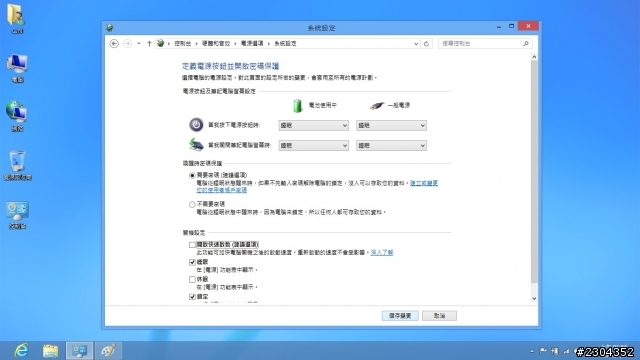Open power button plugged-in dropdown

coord(391,125)
